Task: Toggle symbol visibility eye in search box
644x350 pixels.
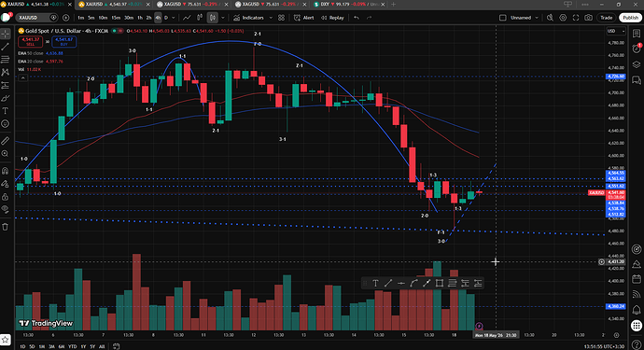Action: pyautogui.click(x=53, y=18)
